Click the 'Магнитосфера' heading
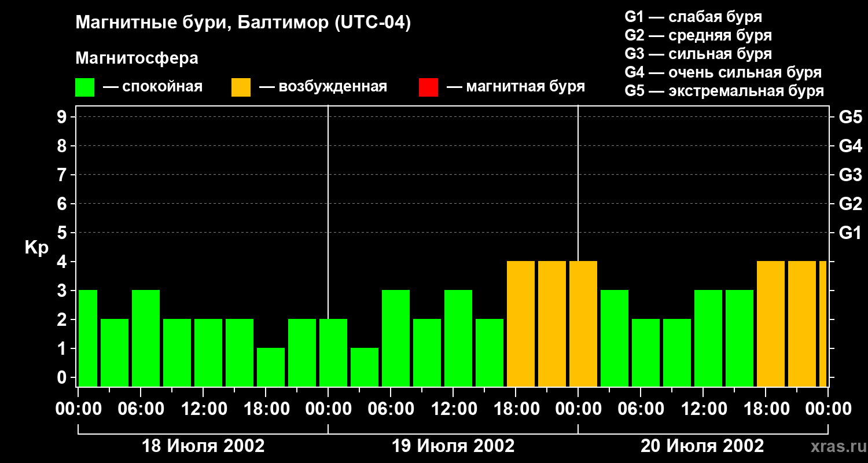 click(x=137, y=58)
